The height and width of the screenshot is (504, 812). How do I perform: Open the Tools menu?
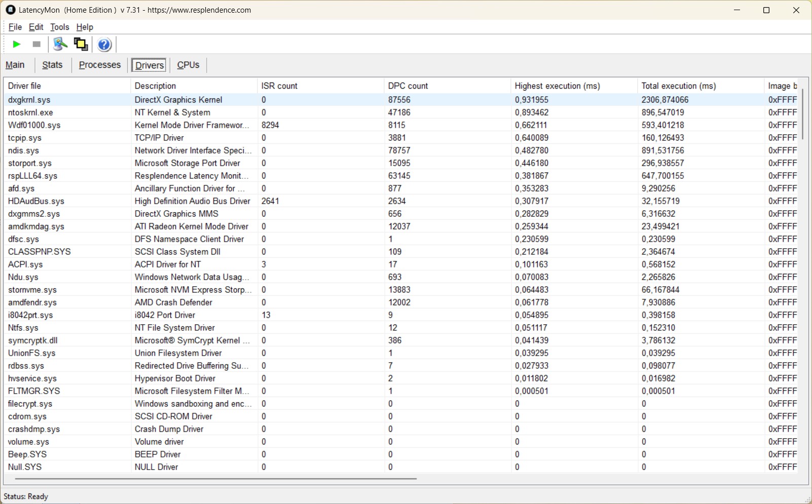pos(59,27)
